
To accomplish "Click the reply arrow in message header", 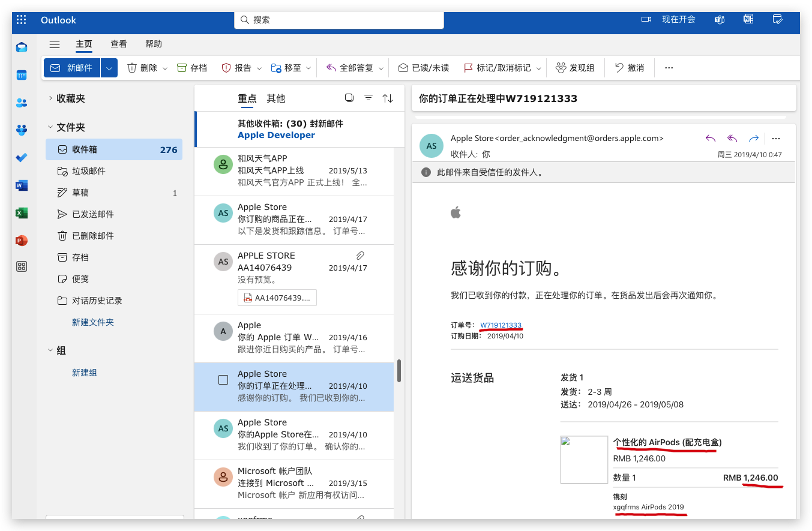I will point(711,138).
